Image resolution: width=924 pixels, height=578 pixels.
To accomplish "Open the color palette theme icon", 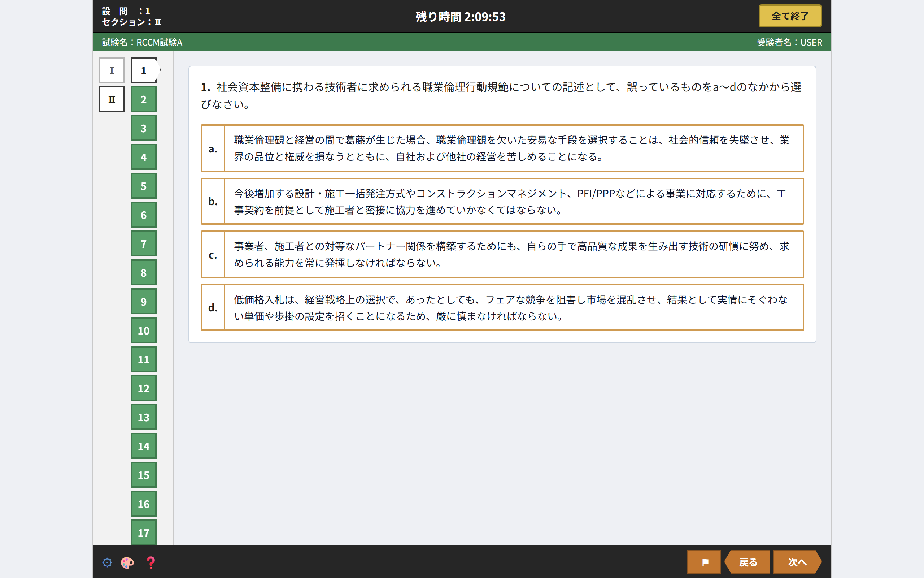I will [x=127, y=562].
